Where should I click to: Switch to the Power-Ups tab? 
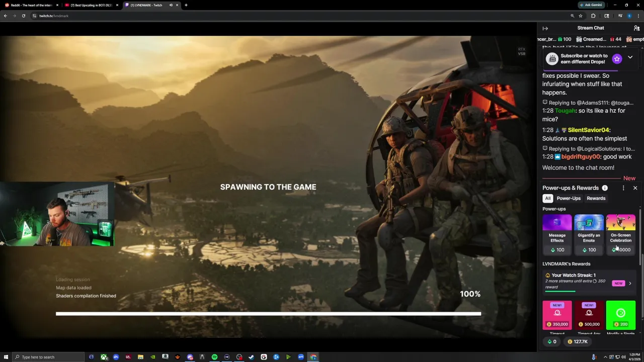[569, 198]
